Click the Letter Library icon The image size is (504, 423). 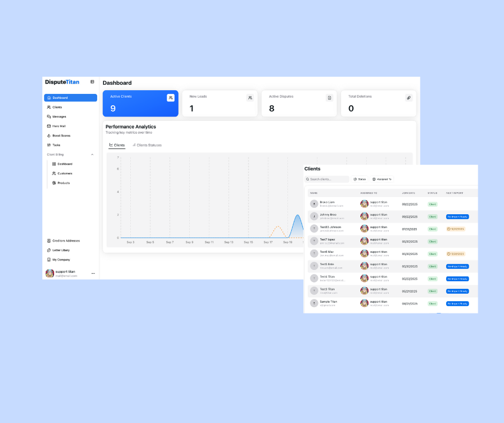(48, 250)
